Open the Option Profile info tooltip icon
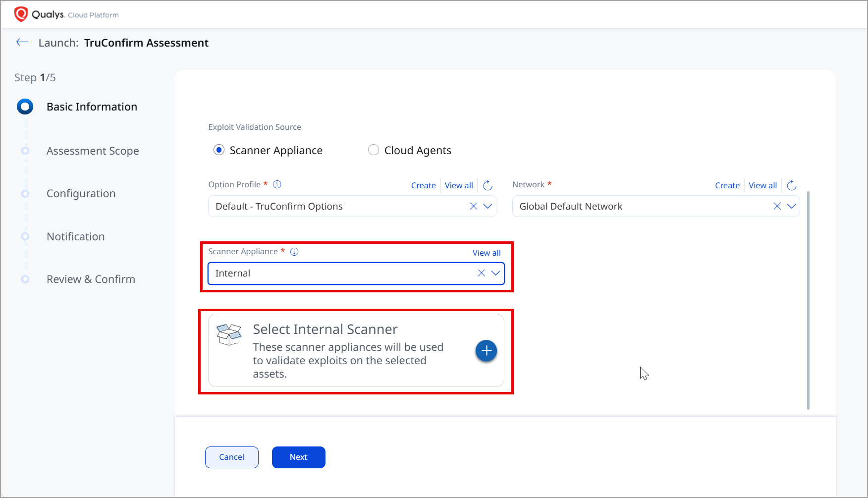The width and height of the screenshot is (868, 498). (x=277, y=184)
